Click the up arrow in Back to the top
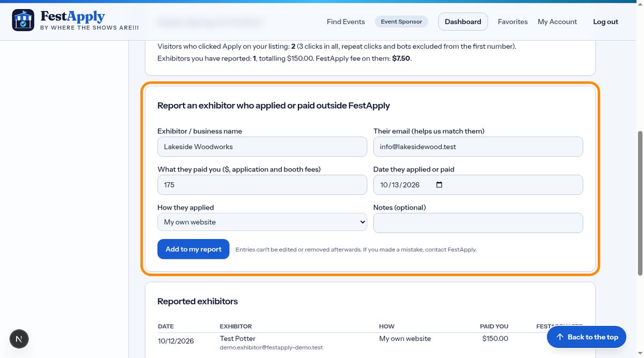Screen dimensions: 644x358 click(x=560, y=337)
